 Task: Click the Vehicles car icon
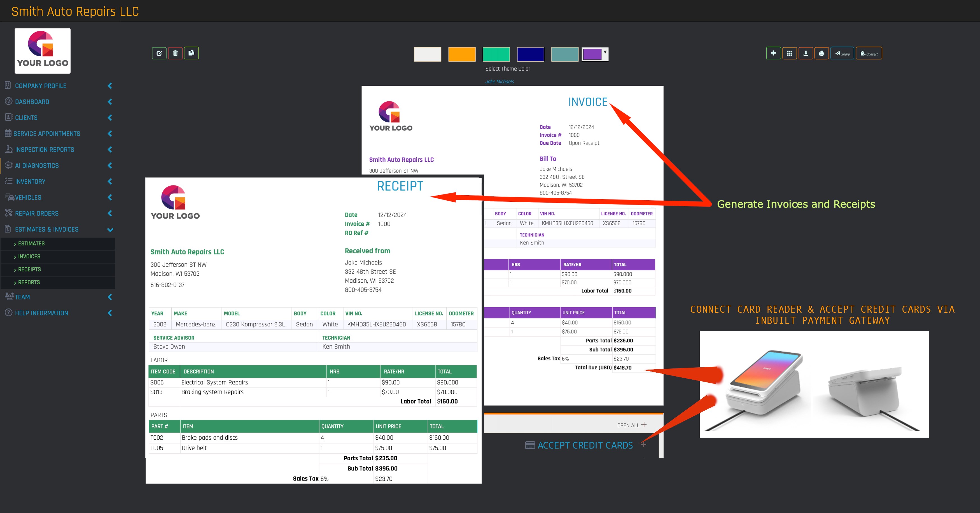pos(10,197)
